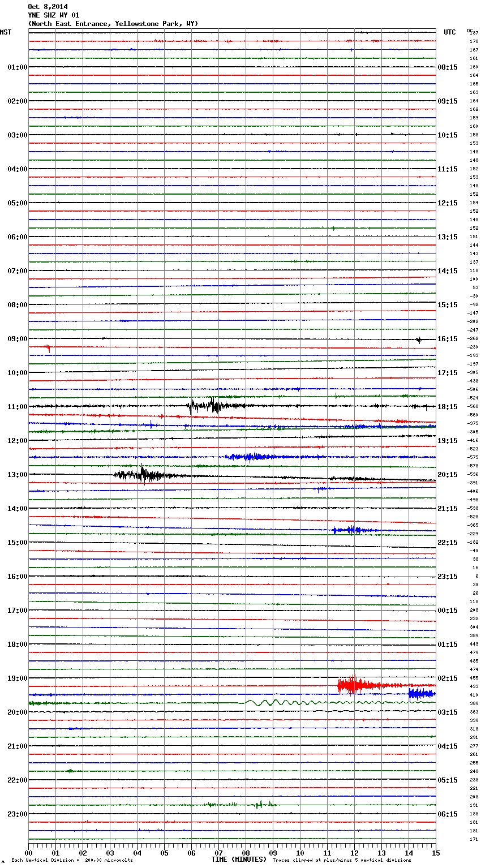Click the '16:15' UTC time label

click(448, 339)
